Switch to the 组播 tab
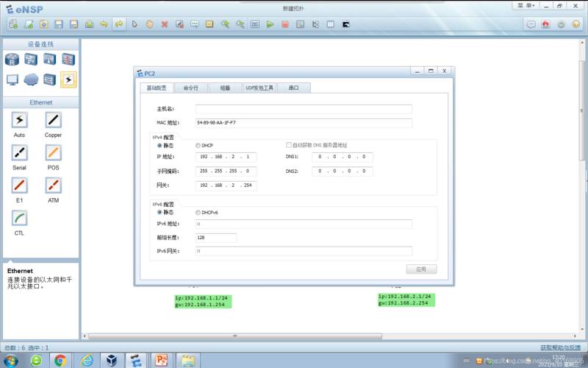The image size is (588, 368). click(x=225, y=88)
